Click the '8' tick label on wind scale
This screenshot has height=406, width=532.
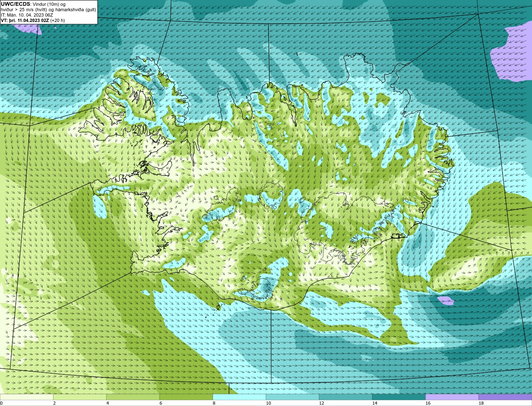(214, 403)
